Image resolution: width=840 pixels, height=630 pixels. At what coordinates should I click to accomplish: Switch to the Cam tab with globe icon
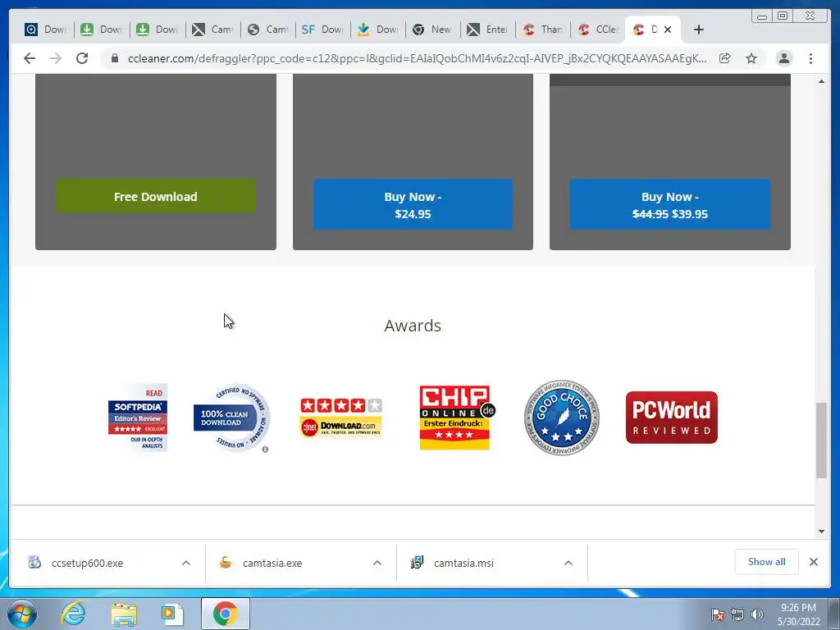point(268,30)
